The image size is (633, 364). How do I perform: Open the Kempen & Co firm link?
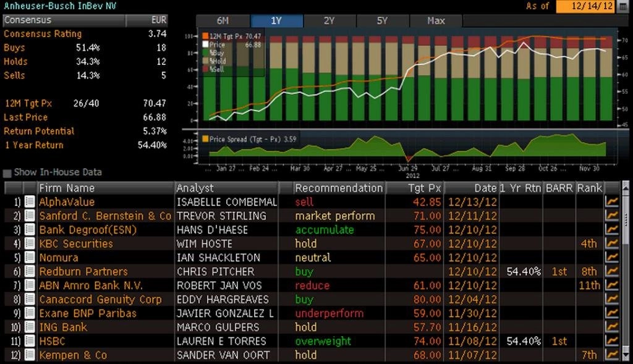[x=73, y=355]
